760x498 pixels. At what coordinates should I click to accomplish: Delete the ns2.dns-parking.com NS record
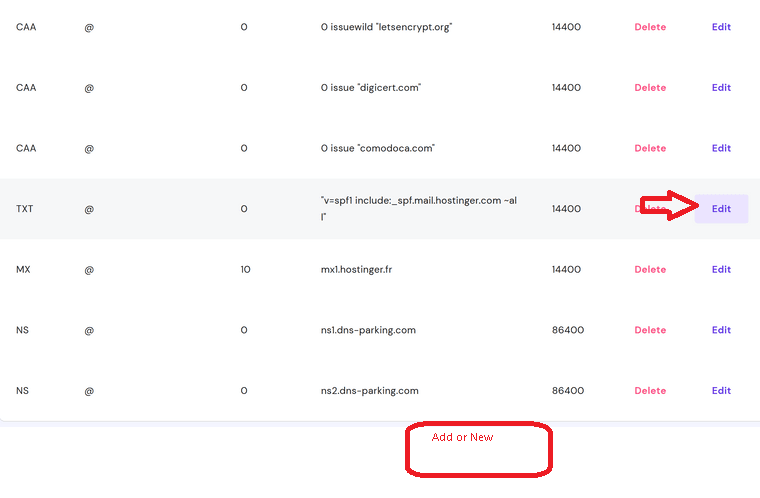coord(650,391)
